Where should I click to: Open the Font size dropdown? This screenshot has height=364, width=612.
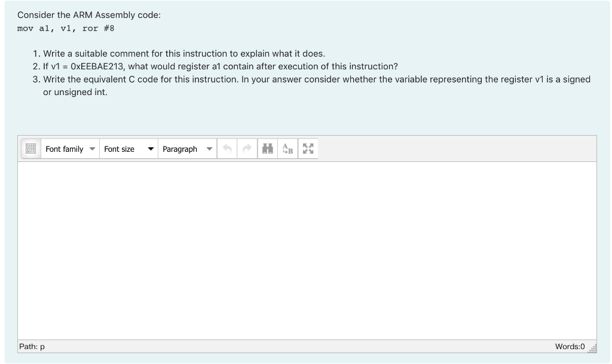click(x=127, y=149)
